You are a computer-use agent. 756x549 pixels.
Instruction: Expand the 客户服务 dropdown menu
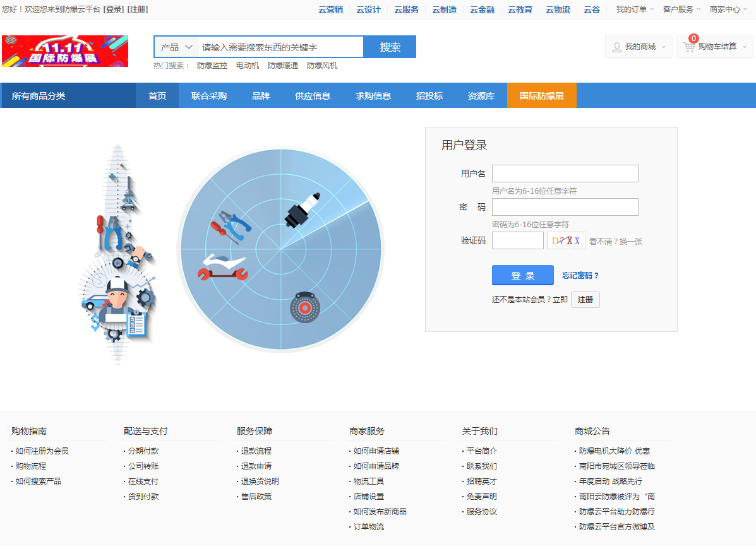pos(682,9)
